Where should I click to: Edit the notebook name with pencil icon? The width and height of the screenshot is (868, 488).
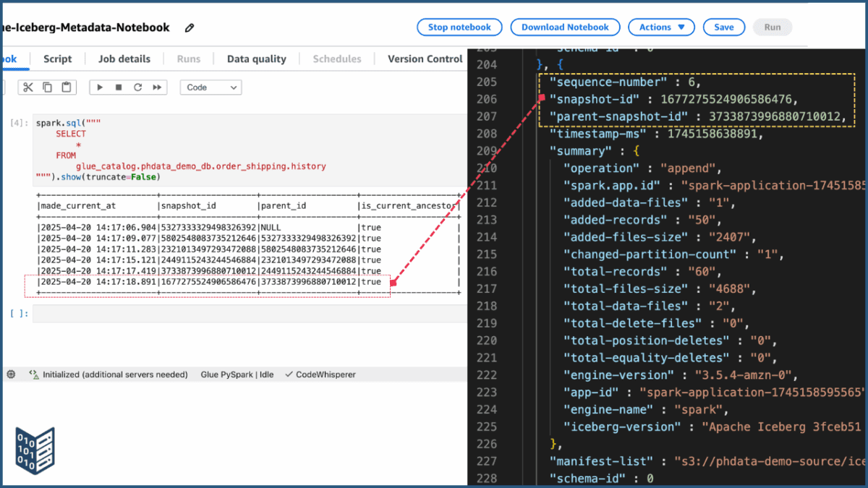[x=190, y=27]
